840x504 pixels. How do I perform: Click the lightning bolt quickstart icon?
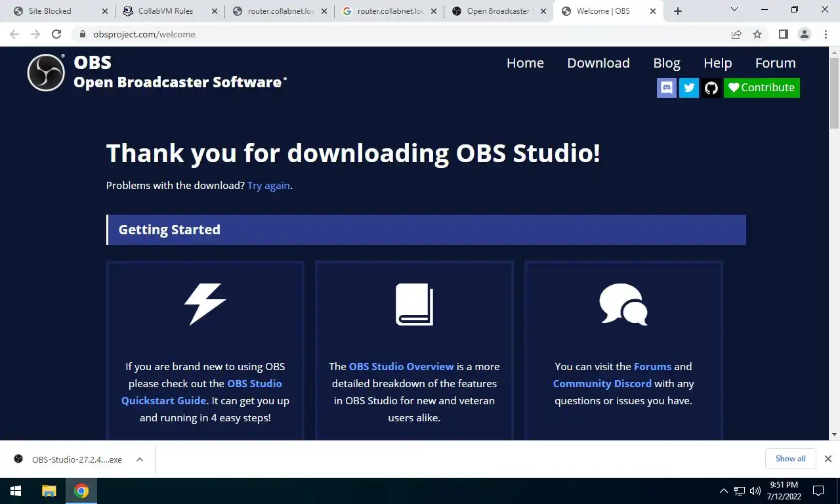click(205, 304)
